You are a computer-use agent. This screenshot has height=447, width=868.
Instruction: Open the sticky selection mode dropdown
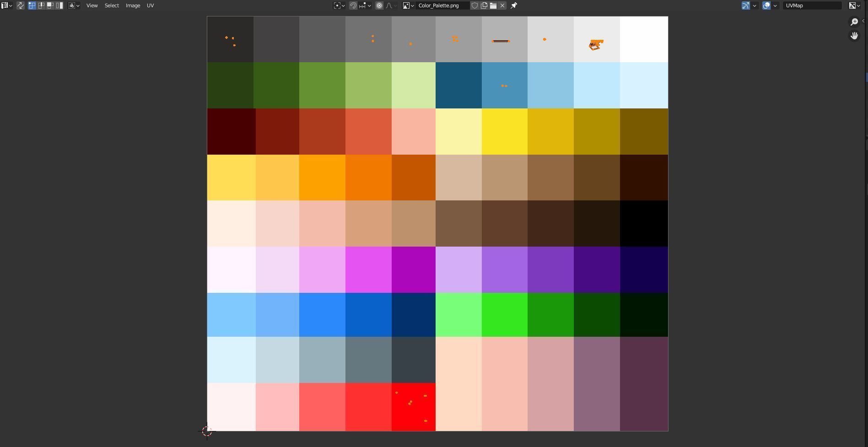(74, 5)
